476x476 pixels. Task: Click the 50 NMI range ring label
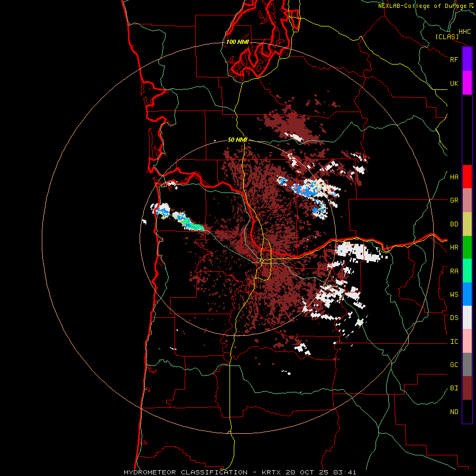237,140
